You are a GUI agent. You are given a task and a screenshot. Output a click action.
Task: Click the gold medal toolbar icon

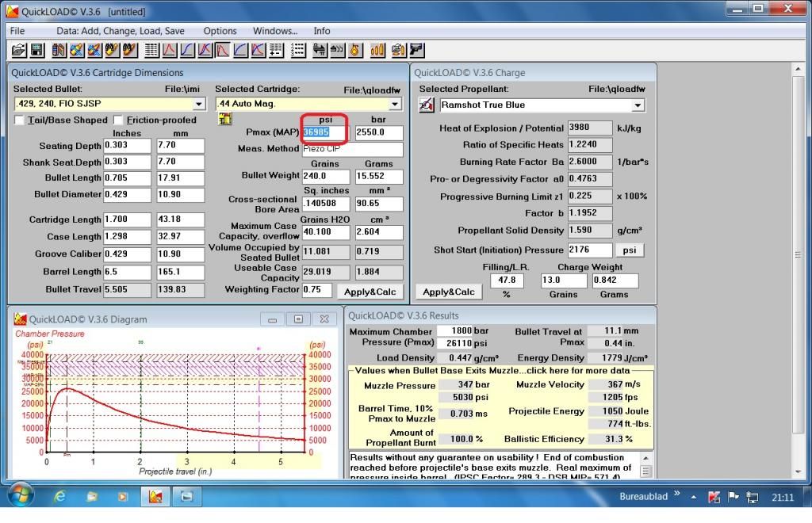(x=356, y=50)
